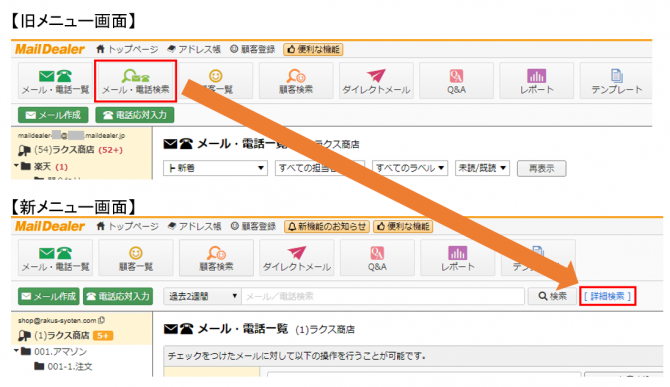This screenshot has height=387, width=670.
Task: Go to トップページ in new menu
Action: (x=127, y=226)
